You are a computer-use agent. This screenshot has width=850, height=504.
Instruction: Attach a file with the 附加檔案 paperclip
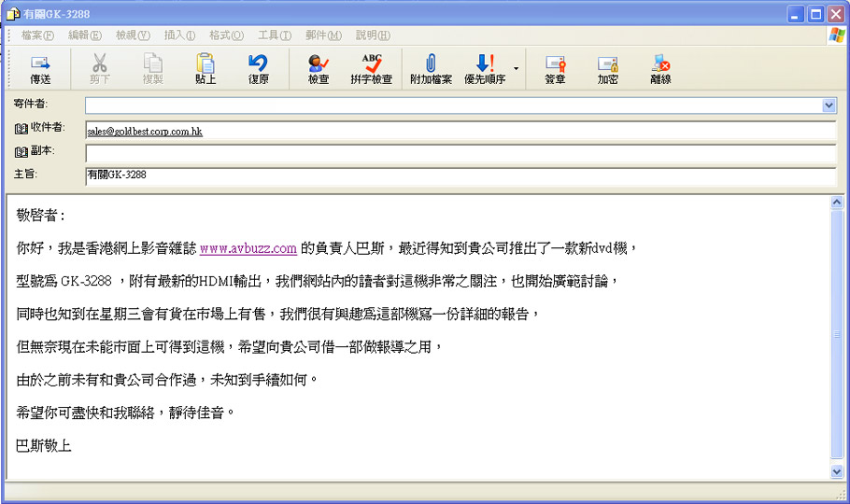pos(431,69)
